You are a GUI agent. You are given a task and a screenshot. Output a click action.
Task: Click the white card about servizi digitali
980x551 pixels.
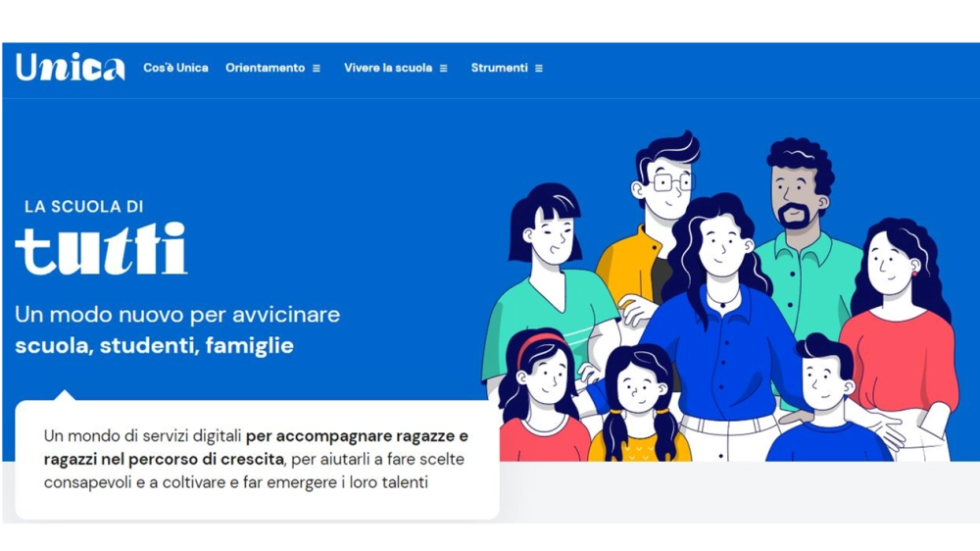tap(257, 460)
